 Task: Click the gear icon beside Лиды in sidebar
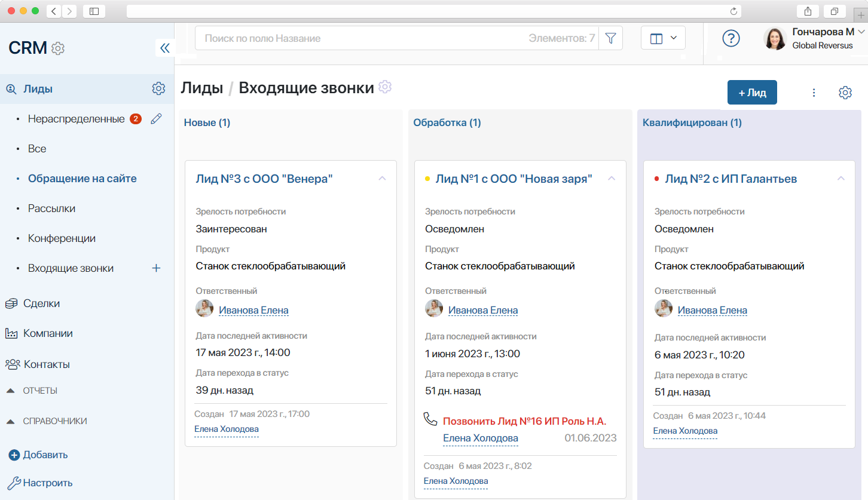click(158, 89)
